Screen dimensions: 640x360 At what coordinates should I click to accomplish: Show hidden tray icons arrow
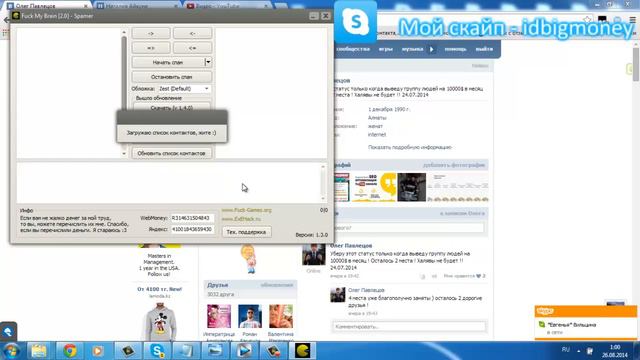click(579, 350)
